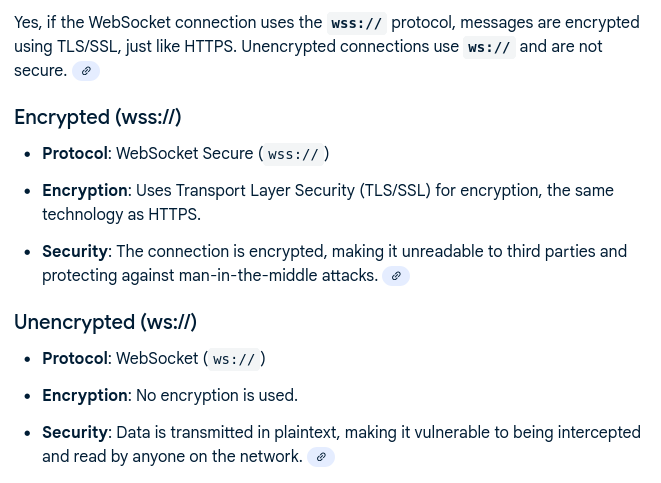Image resolution: width=661 pixels, height=483 pixels.
Task: Click "Yes" at the start of the answer
Action: [28, 22]
